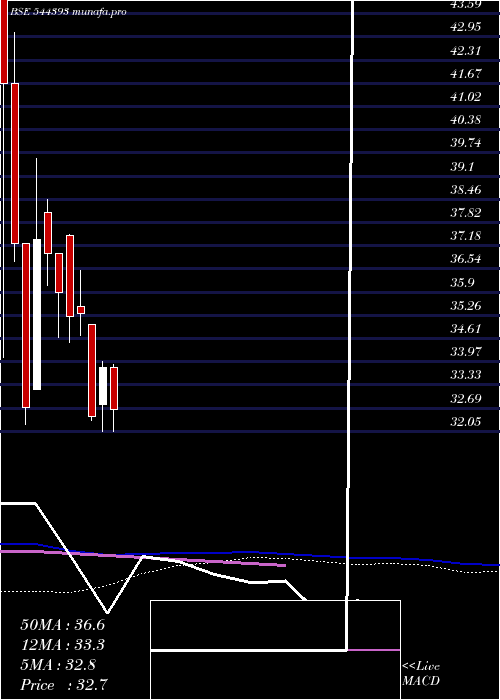This screenshot has height=700, width=500.
Task: Click the 41.02 price level label
Action: click(x=466, y=96)
